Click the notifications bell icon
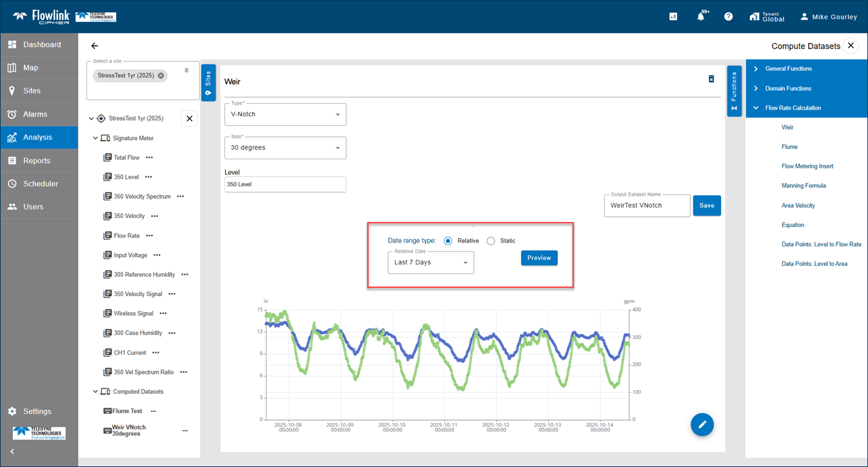 click(700, 17)
